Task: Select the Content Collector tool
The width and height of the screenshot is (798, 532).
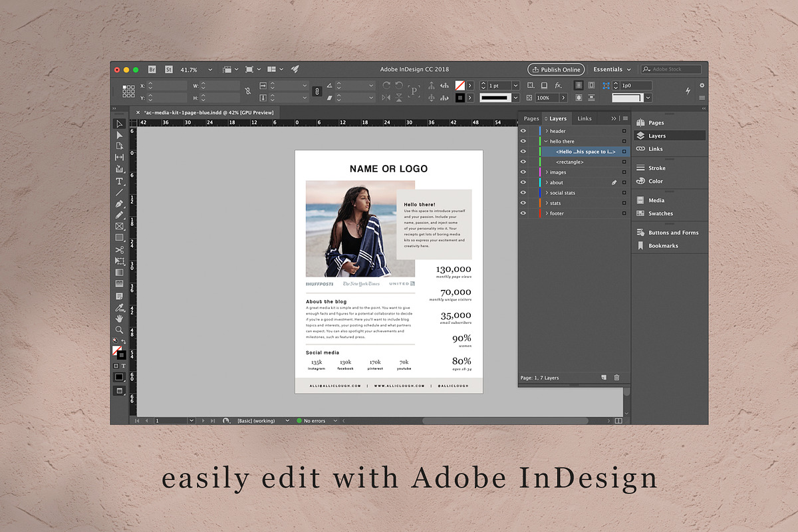Action: 120,169
